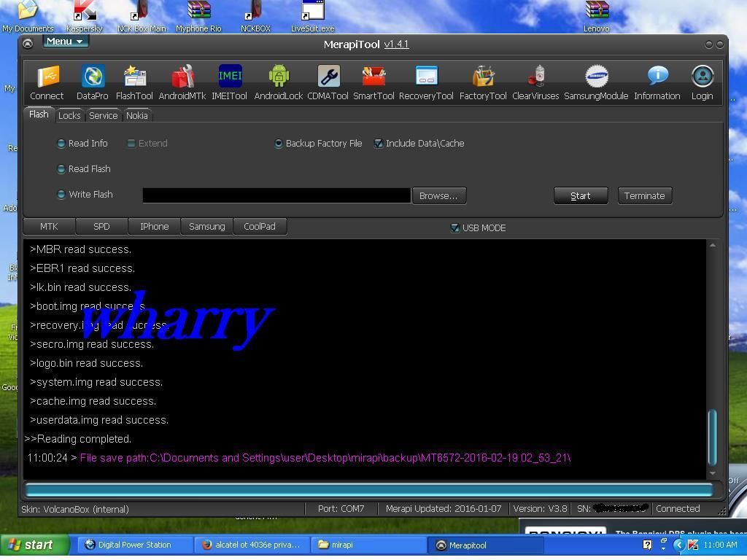Click the flash file path field
The height and width of the screenshot is (560, 747).
tap(276, 195)
